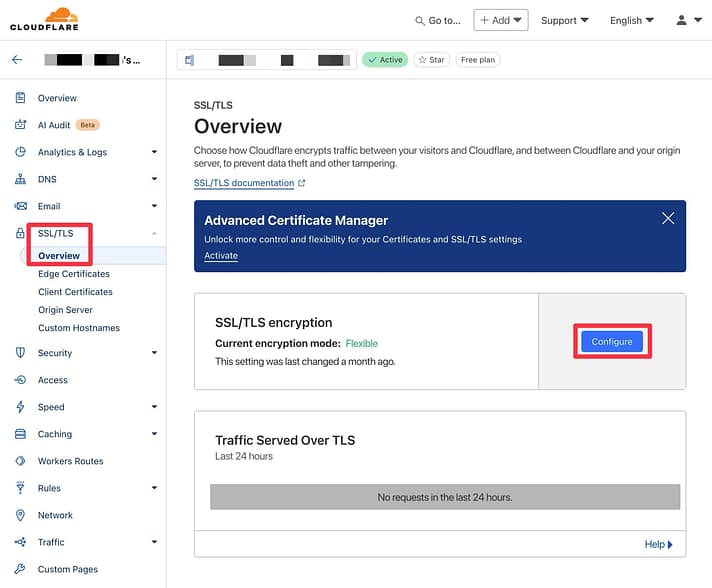Screen dimensions: 712x588
Task: Click the Cloudflare logo
Action: coord(44,19)
